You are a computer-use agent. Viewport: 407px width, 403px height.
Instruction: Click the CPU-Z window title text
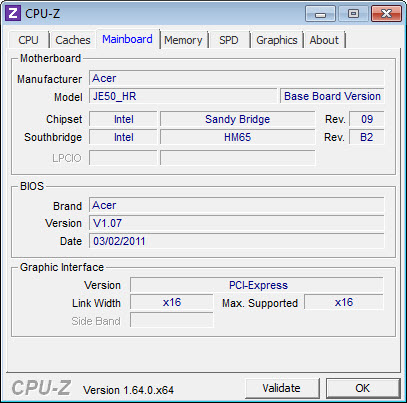pos(43,14)
